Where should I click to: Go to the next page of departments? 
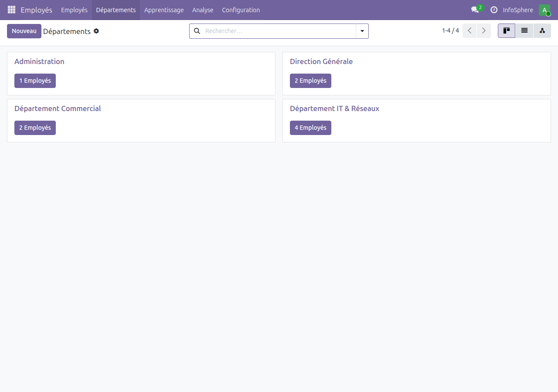point(484,30)
